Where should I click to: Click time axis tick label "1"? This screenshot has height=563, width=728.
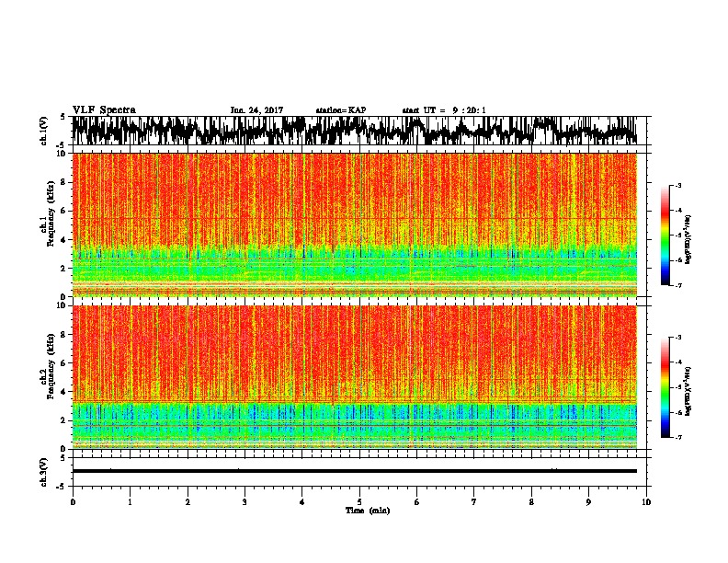pos(130,502)
